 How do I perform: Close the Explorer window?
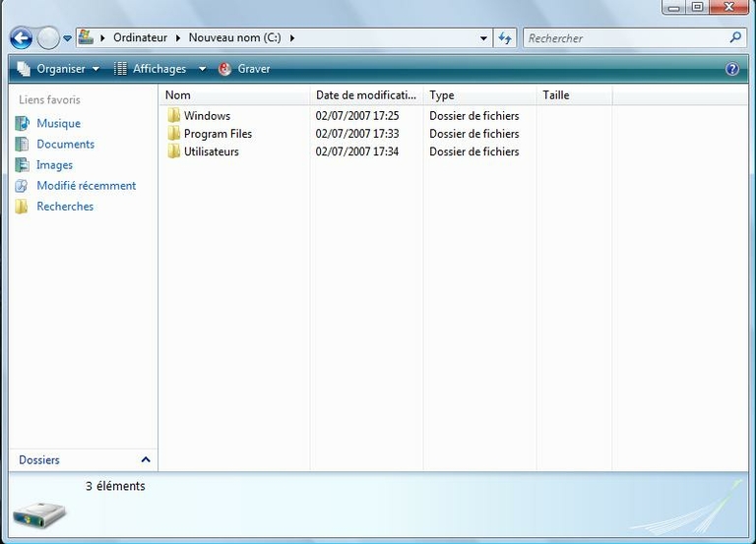(729, 7)
